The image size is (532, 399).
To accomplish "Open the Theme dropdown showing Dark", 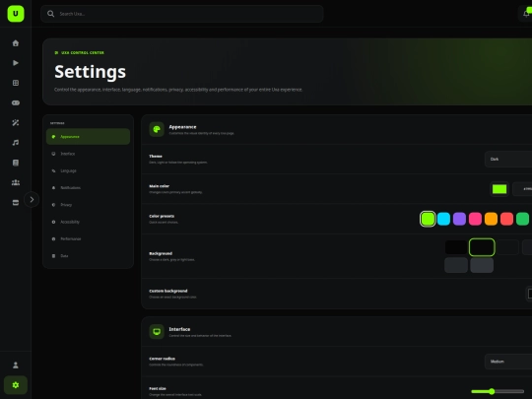I will coord(508,160).
